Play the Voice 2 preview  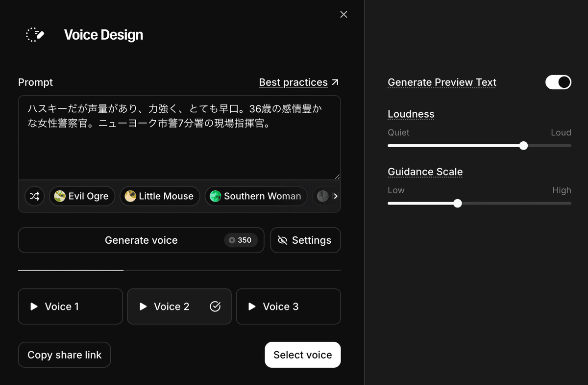143,307
